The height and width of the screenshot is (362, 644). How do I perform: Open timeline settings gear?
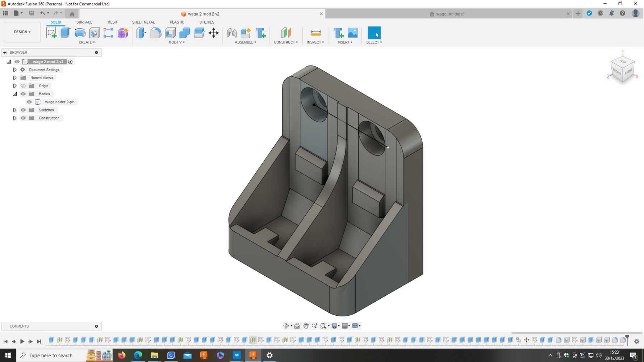pos(637,341)
